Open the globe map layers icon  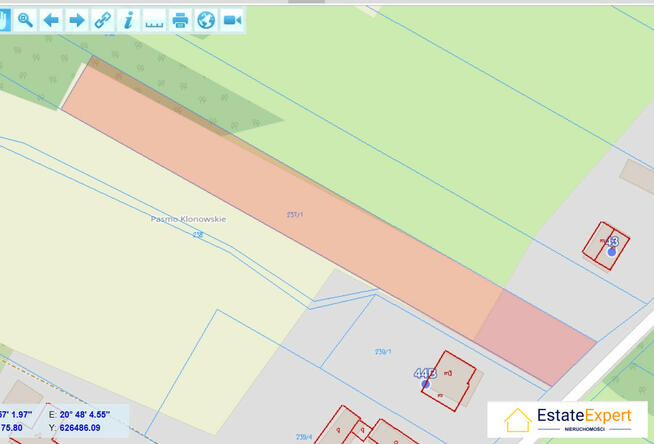coord(206,20)
